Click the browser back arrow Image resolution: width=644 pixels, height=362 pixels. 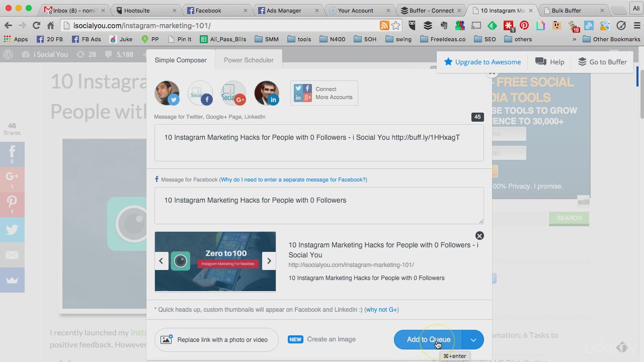(8, 26)
